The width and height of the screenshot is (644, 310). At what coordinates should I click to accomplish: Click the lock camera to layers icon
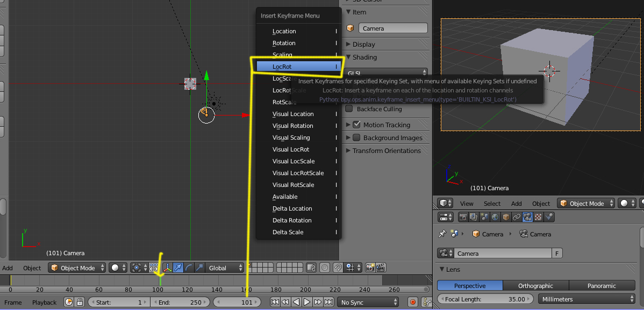(x=311, y=268)
